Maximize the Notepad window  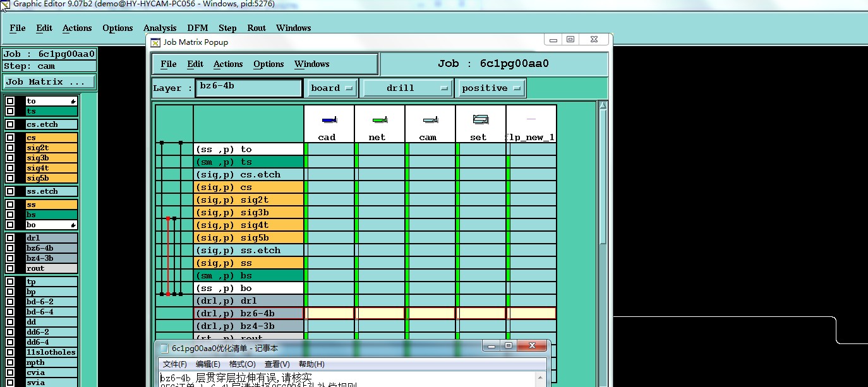[508, 346]
